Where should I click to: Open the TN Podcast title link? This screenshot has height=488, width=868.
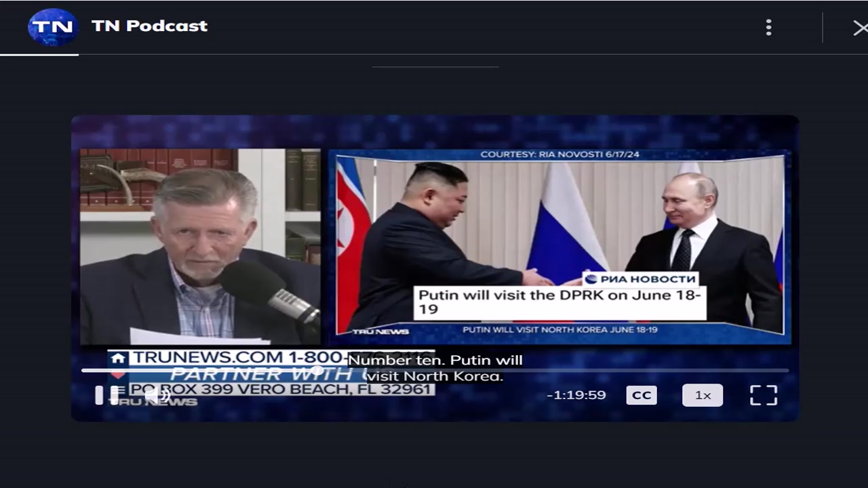coord(149,26)
